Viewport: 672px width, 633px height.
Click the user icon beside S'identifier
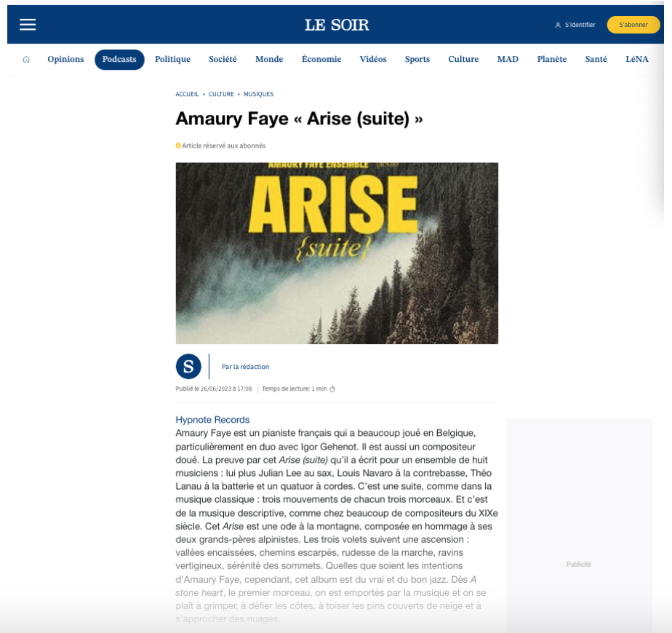click(558, 25)
